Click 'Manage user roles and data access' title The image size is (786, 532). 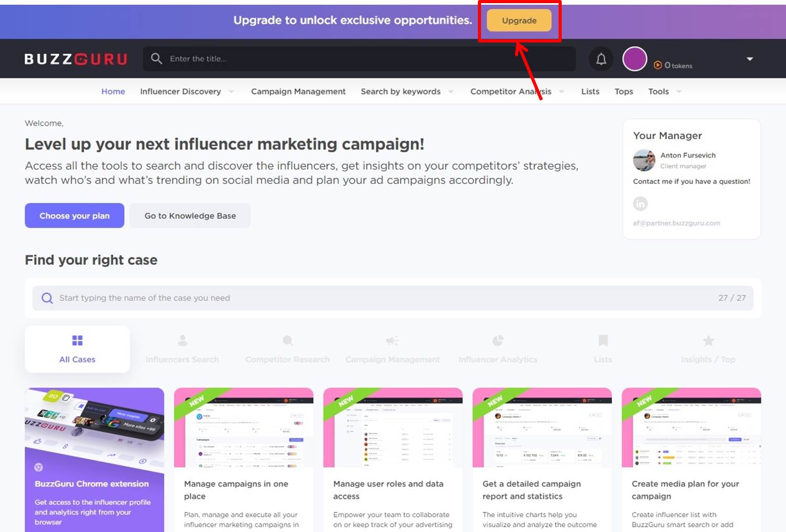point(388,490)
